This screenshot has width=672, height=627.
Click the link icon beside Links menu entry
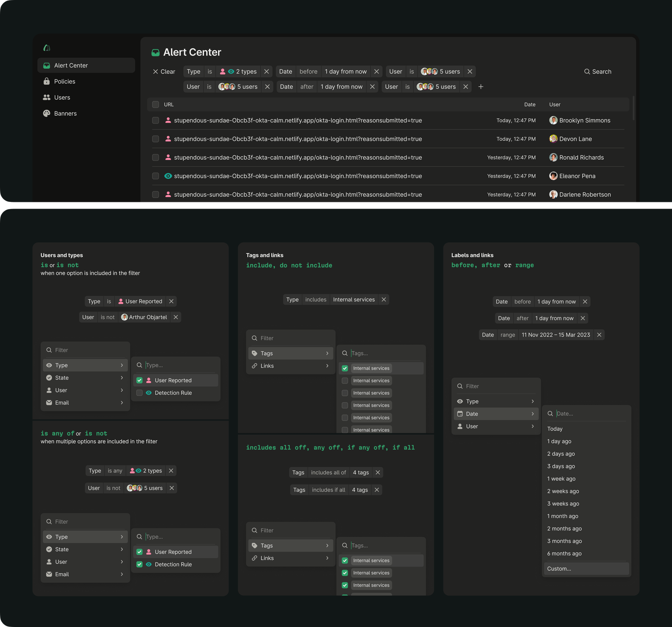coord(254,366)
